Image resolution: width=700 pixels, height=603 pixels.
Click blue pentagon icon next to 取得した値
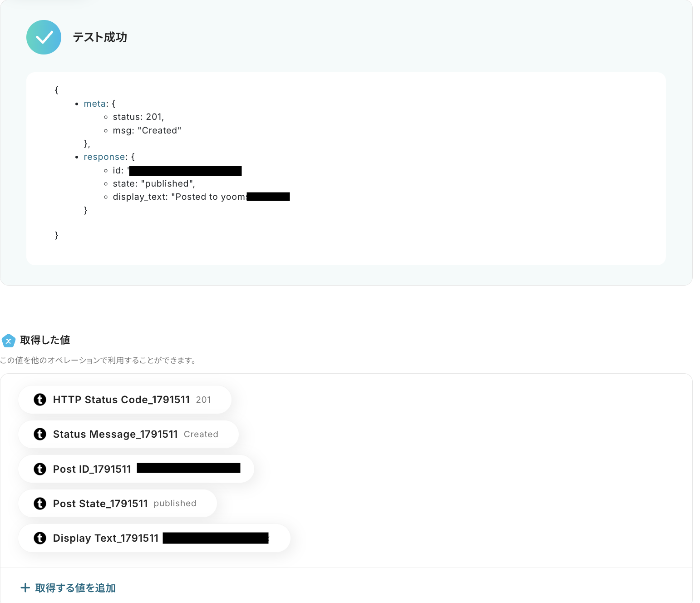(9, 340)
